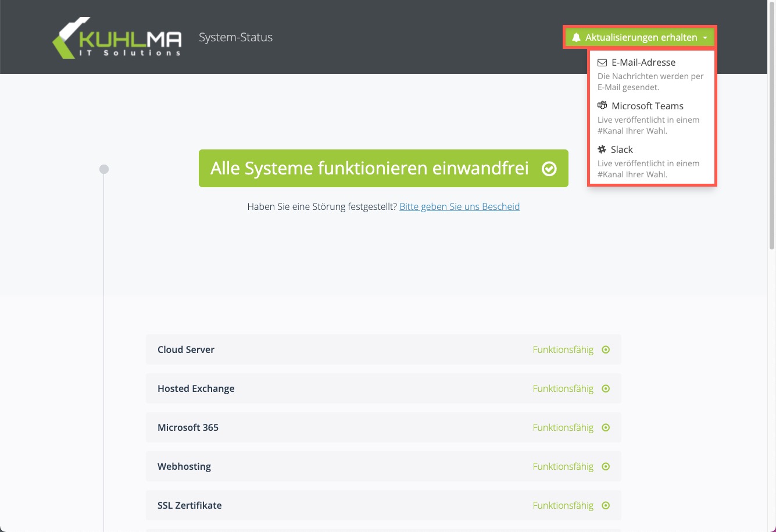Click Funktionsfähig status for Microsoft 365
Viewport: 776px width, 532px height.
[x=563, y=427]
